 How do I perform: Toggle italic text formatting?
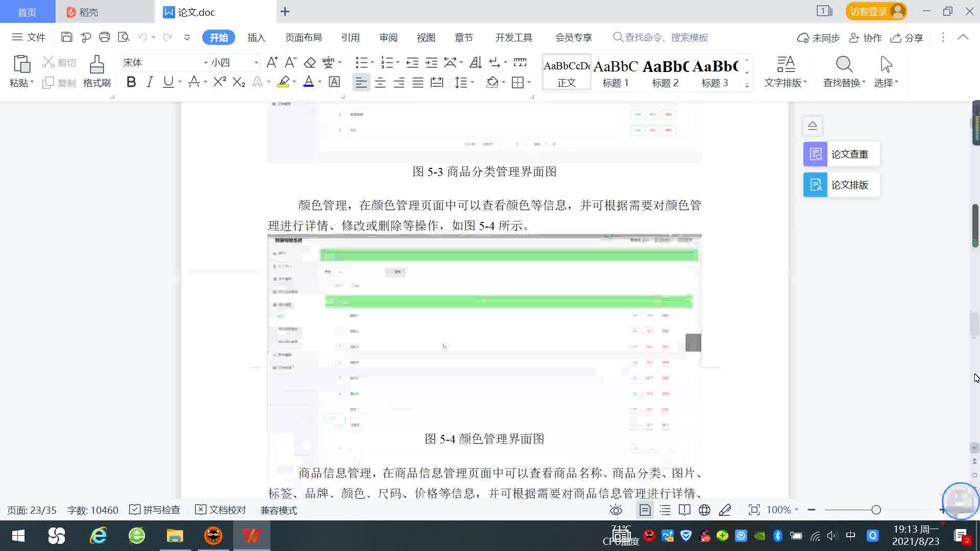pyautogui.click(x=150, y=82)
